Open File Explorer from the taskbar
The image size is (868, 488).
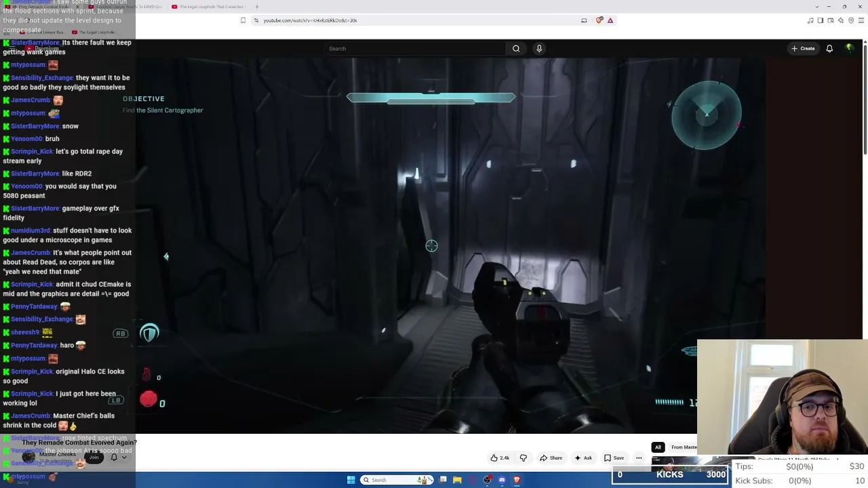coord(457,480)
